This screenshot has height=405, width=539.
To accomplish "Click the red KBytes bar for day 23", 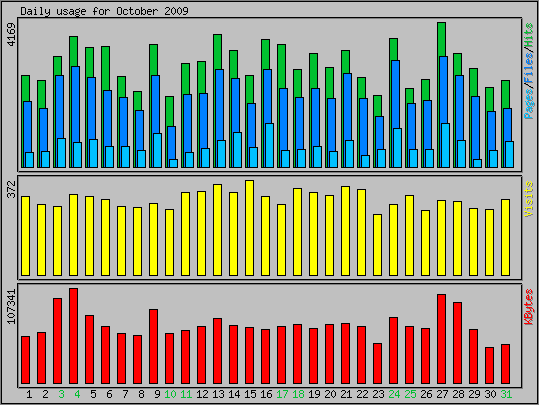I will [x=377, y=363].
